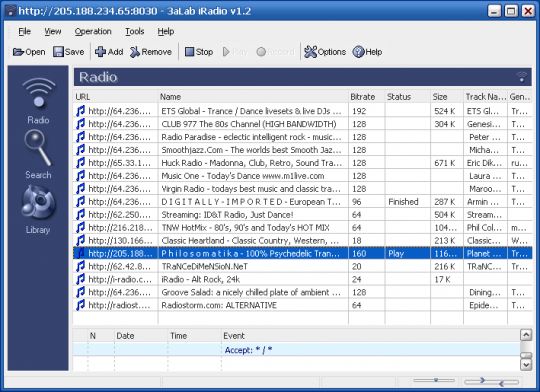Click the music note icon for Radio Paradise

pyautogui.click(x=81, y=137)
